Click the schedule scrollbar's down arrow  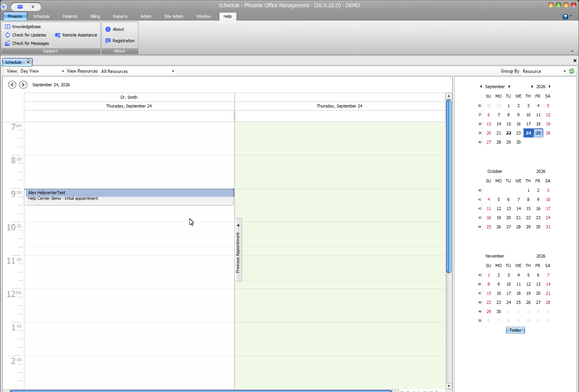tap(449, 386)
